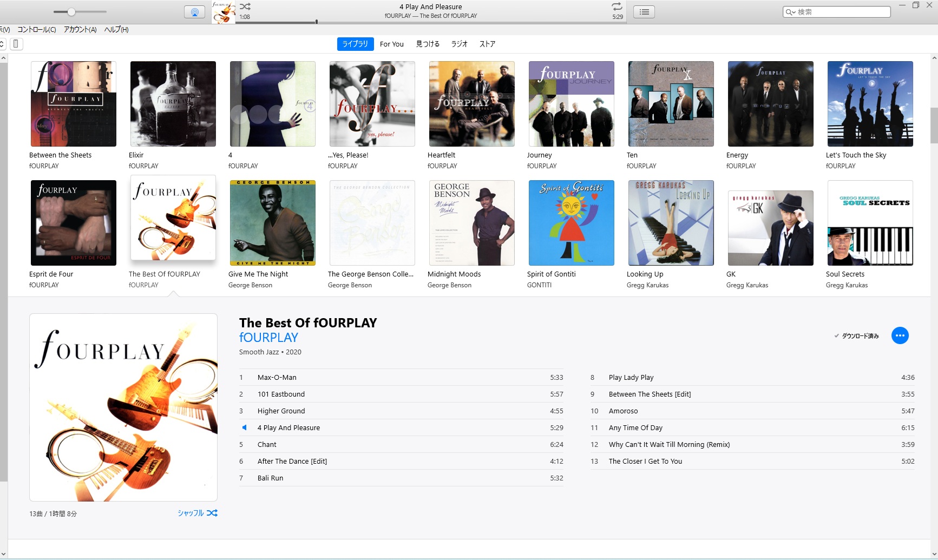Viewport: 938px width, 560px height.
Task: Click the playback progress bar
Action: [430, 22]
